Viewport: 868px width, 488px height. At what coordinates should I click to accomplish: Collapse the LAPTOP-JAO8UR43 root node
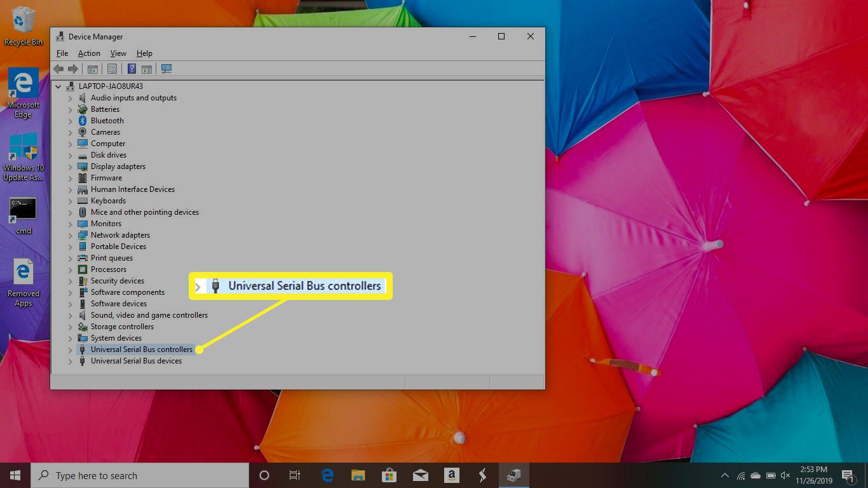59,86
